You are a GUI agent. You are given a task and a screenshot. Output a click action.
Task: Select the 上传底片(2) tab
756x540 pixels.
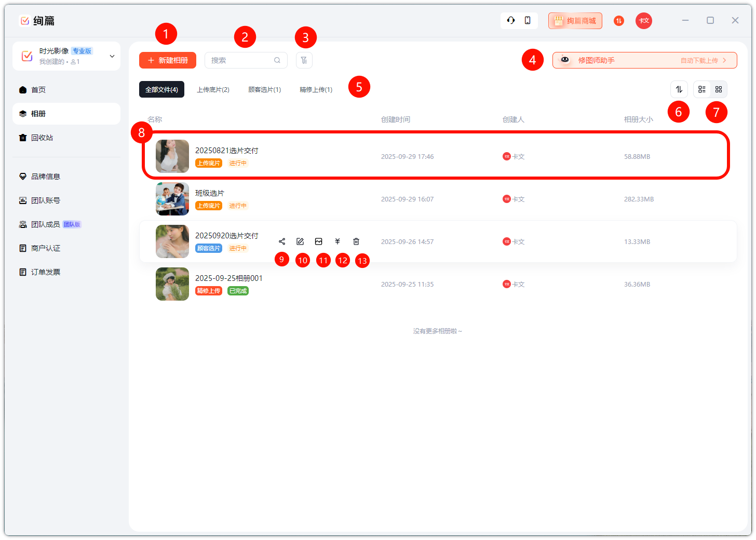tap(213, 89)
